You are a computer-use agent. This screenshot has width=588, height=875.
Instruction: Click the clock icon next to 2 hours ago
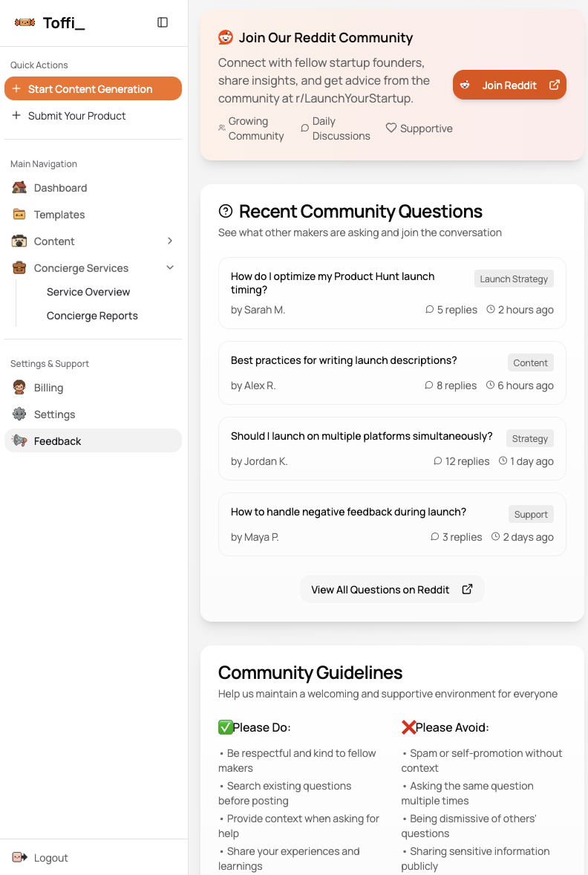pyautogui.click(x=491, y=309)
